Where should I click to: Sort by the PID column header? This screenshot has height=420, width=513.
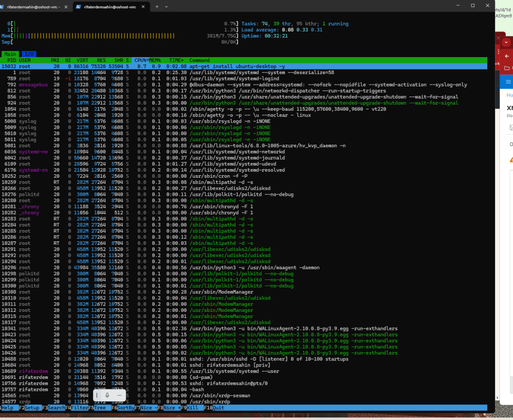click(x=12, y=60)
